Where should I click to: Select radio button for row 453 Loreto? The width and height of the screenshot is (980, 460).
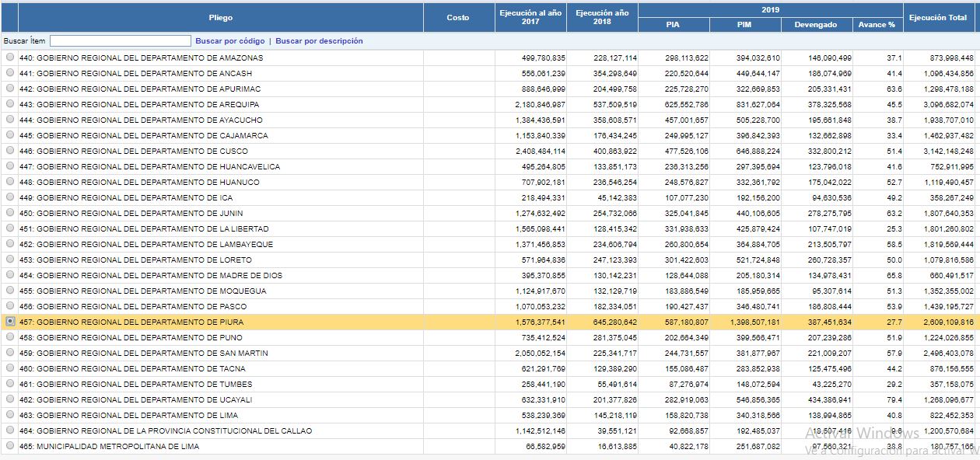pyautogui.click(x=9, y=260)
